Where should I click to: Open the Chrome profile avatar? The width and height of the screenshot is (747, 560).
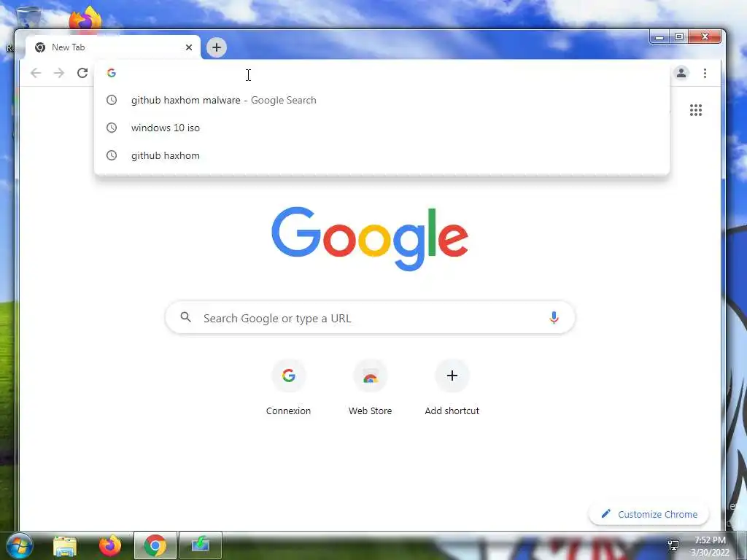pyautogui.click(x=681, y=73)
